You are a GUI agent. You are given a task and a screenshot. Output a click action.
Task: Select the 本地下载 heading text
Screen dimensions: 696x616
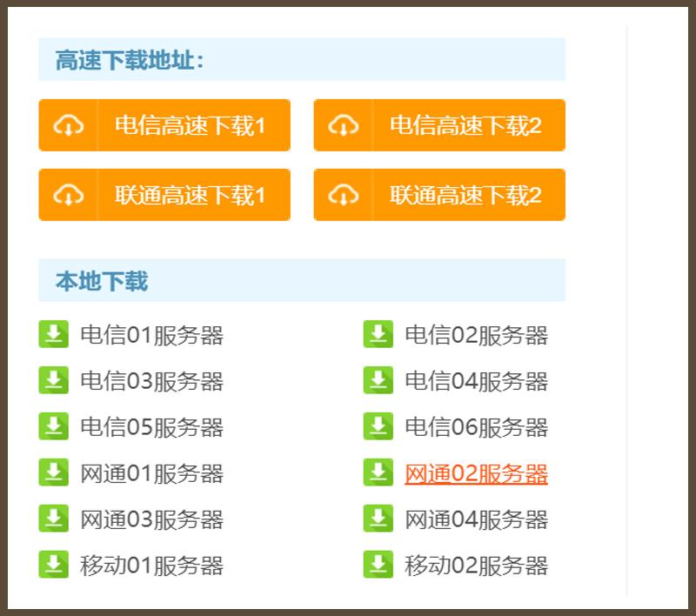click(x=102, y=281)
